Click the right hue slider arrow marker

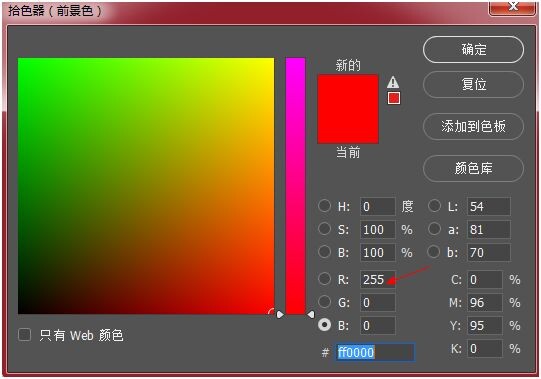click(x=311, y=314)
